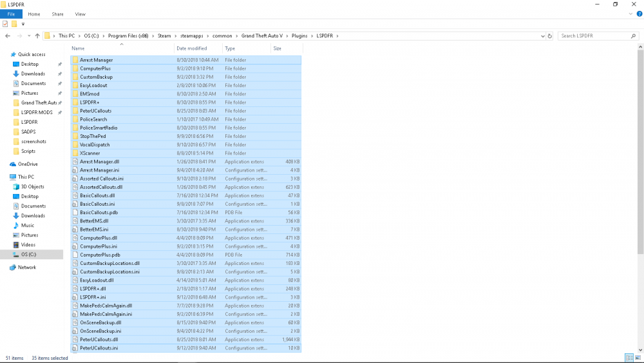Image resolution: width=644 pixels, height=363 pixels.
Task: Navigate to Steam in address bar
Action: coord(164,35)
